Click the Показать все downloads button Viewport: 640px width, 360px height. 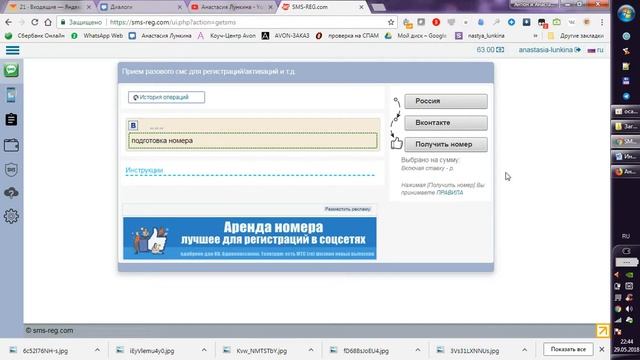click(x=568, y=349)
